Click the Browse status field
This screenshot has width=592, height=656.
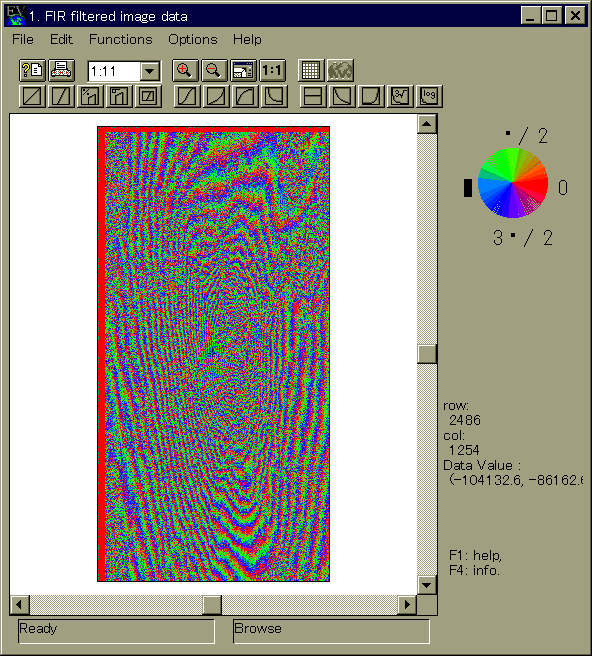tap(331, 631)
